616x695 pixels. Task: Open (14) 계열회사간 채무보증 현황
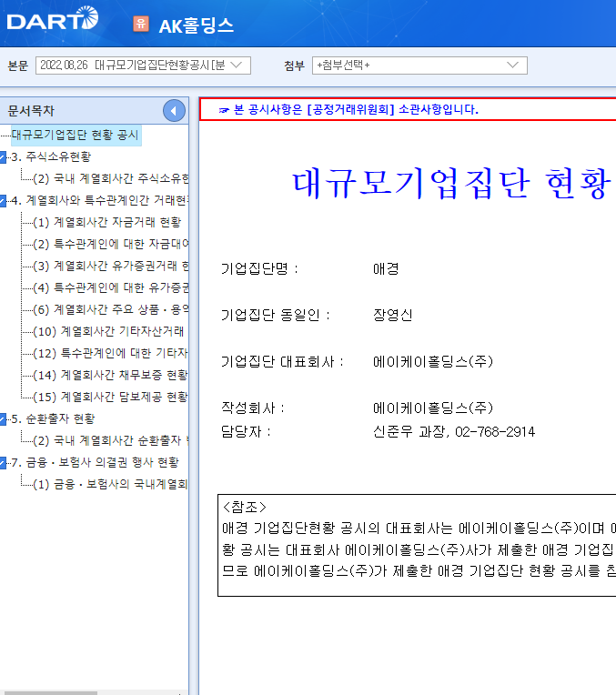[110, 375]
